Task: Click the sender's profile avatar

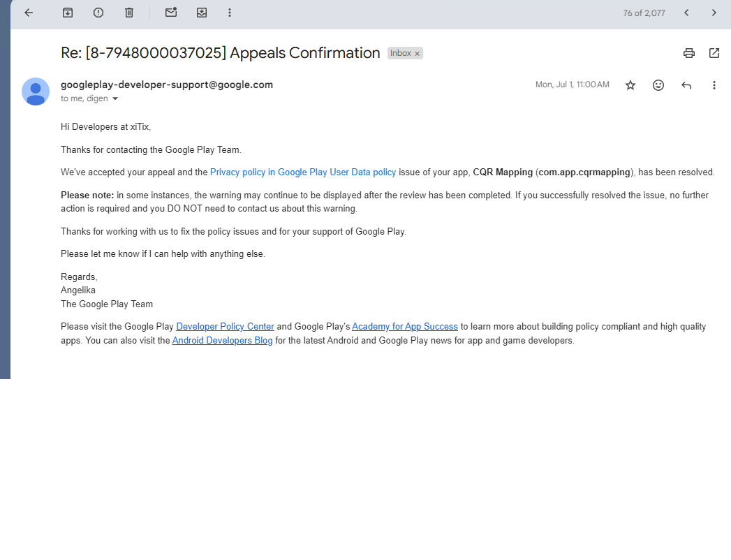Action: [x=36, y=91]
